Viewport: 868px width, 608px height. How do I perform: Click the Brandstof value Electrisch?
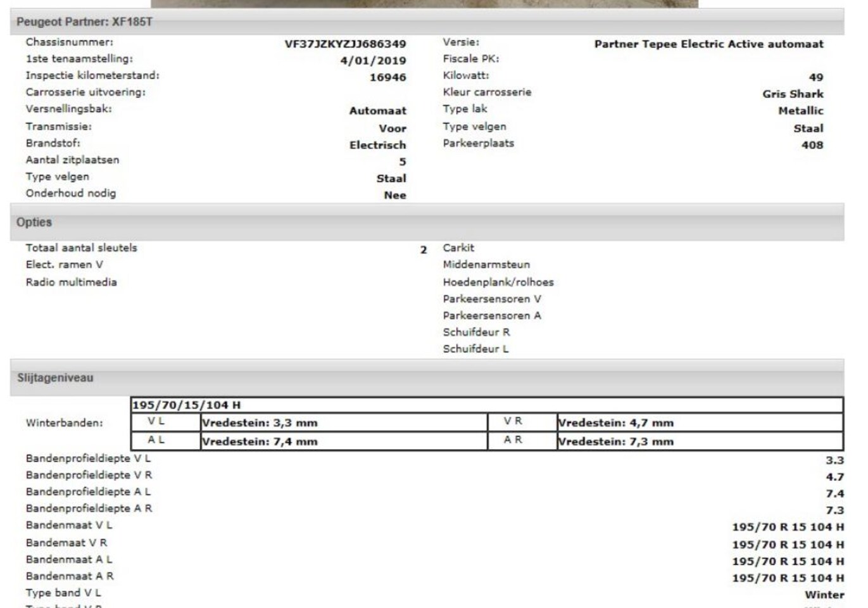tap(377, 145)
